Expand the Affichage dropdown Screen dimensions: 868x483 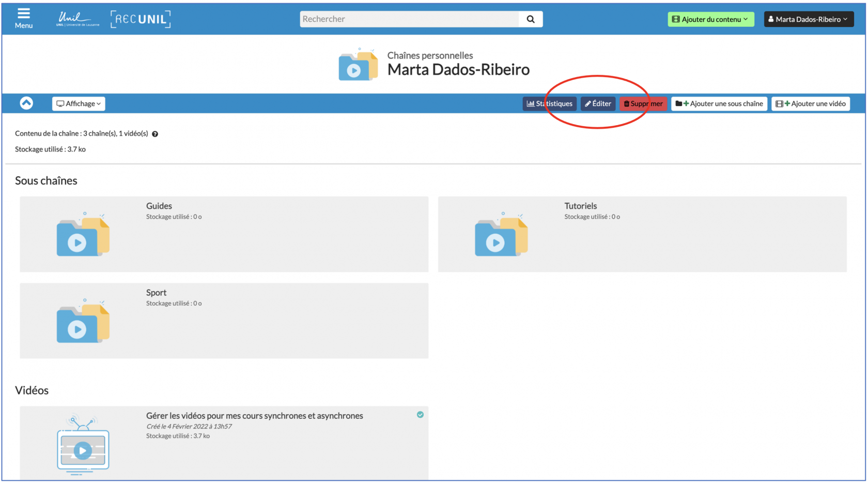pos(79,103)
